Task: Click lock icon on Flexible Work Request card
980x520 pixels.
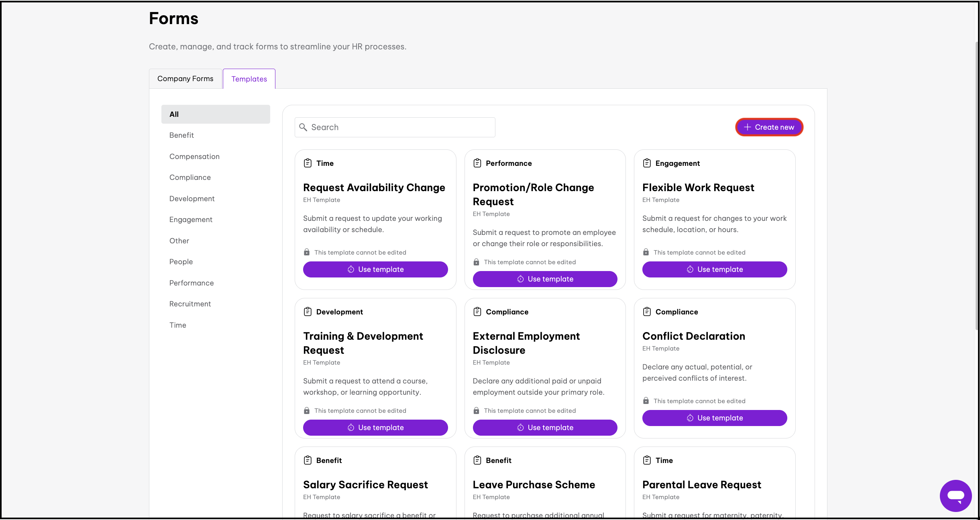Action: (646, 252)
